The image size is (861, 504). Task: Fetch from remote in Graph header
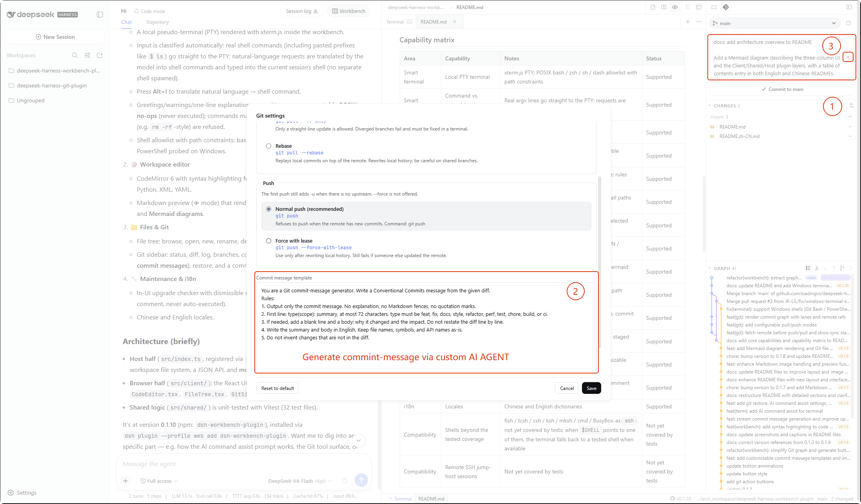click(817, 268)
